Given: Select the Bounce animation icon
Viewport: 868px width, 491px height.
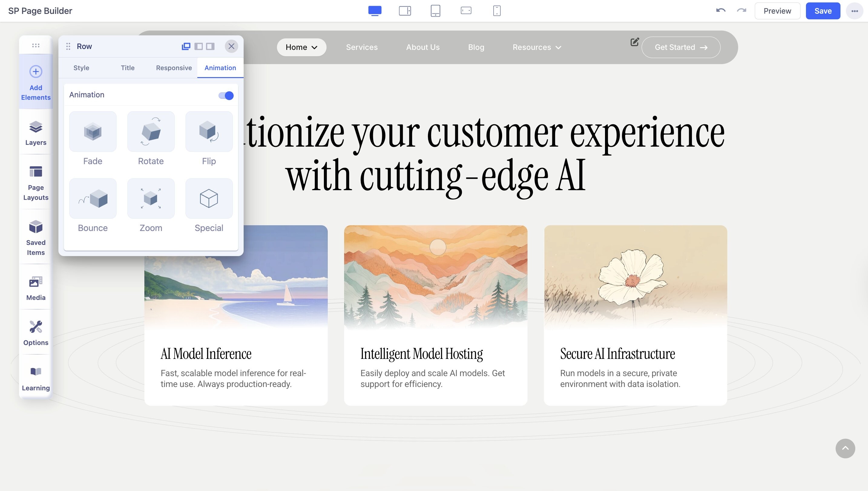Looking at the screenshot, I should point(93,198).
